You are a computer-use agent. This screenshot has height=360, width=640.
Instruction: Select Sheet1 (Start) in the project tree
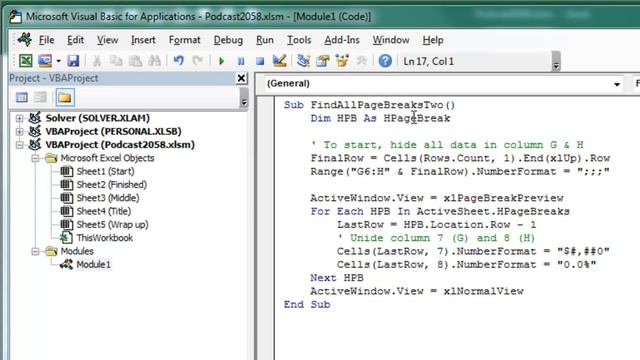105,171
